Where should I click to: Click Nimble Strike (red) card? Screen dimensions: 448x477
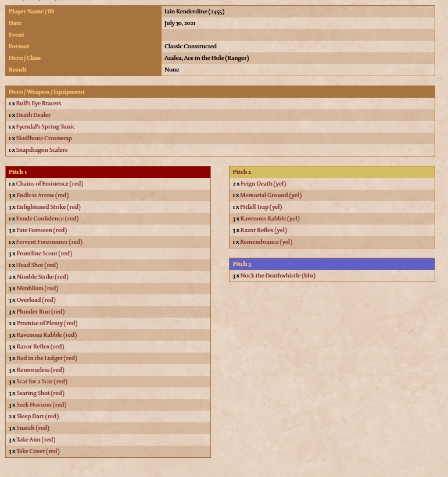click(x=42, y=276)
